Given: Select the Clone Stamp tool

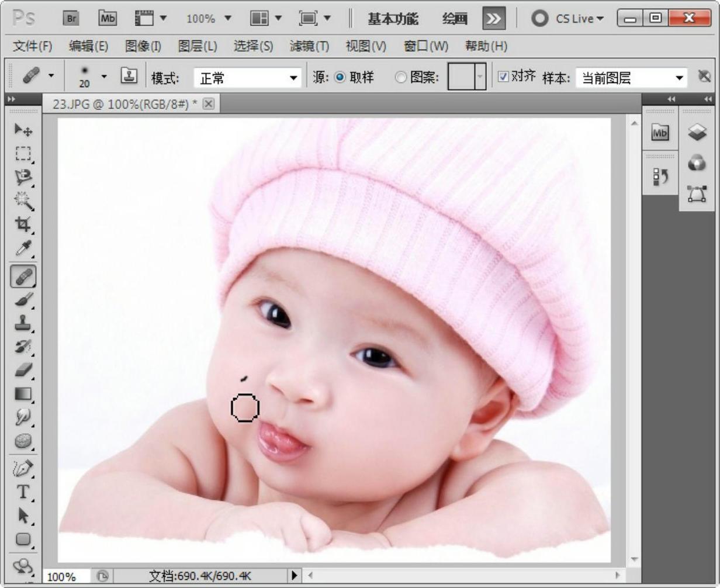Looking at the screenshot, I should click(x=23, y=323).
